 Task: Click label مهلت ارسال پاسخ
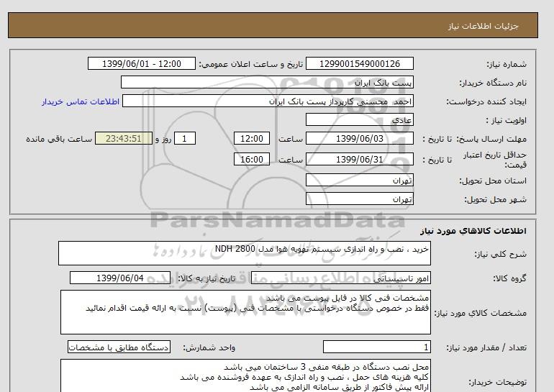click(491, 139)
